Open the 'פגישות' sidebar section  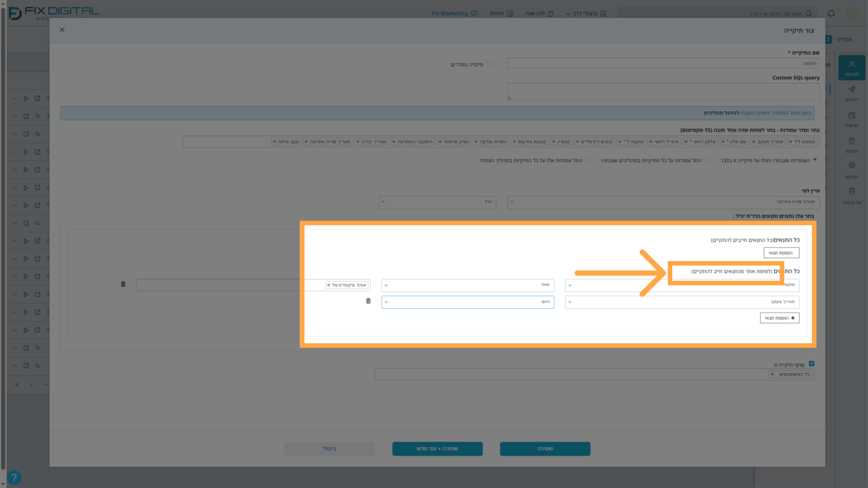(x=852, y=119)
